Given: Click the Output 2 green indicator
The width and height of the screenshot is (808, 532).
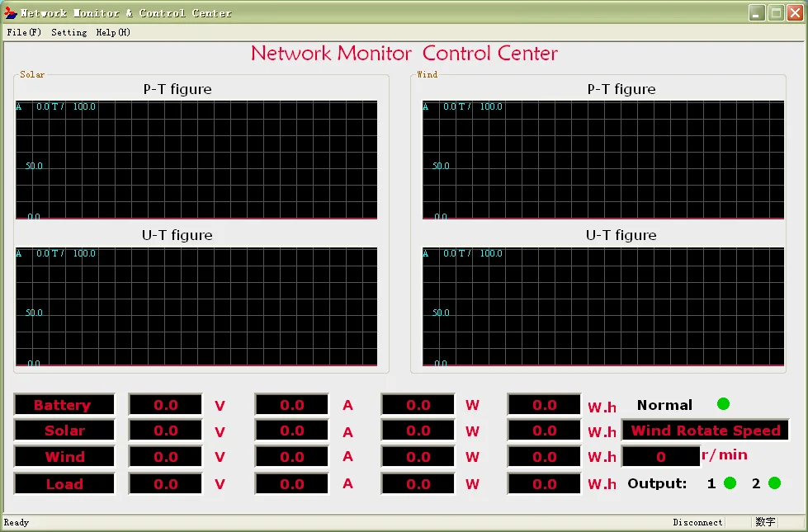Looking at the screenshot, I should click(774, 483).
